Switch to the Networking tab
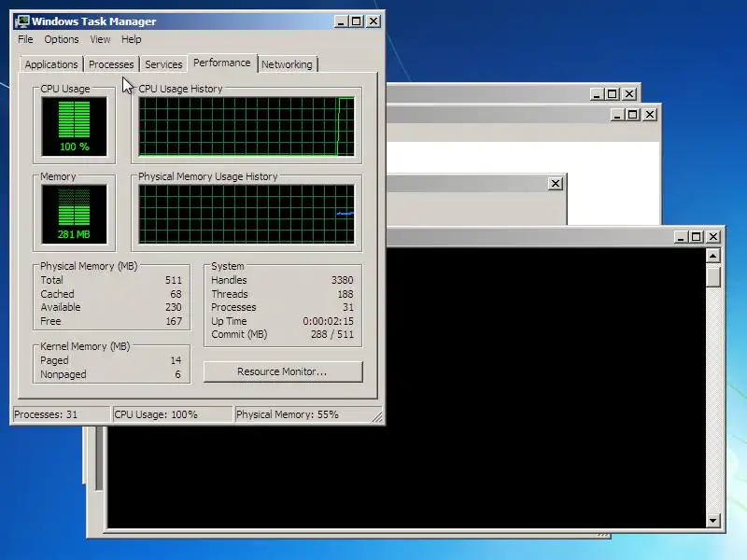The width and height of the screenshot is (747, 560). click(287, 64)
